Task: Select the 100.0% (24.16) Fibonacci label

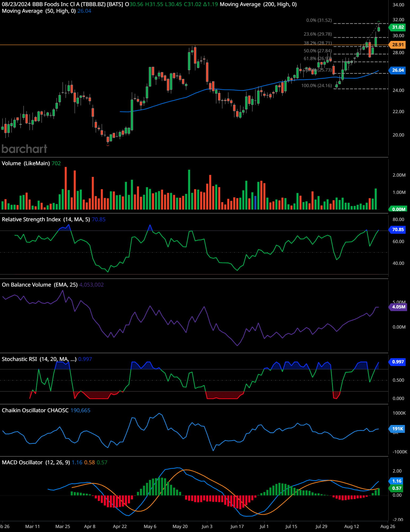Action: point(317,86)
